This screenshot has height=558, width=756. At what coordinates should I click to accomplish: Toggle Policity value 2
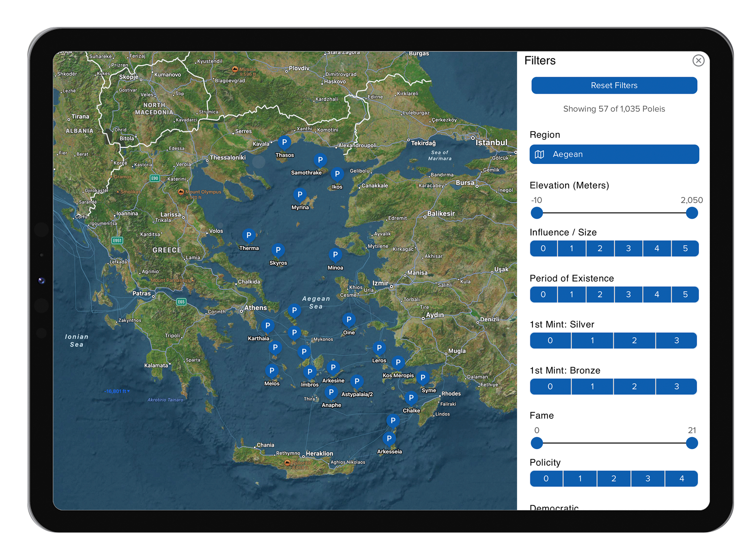[x=614, y=479]
